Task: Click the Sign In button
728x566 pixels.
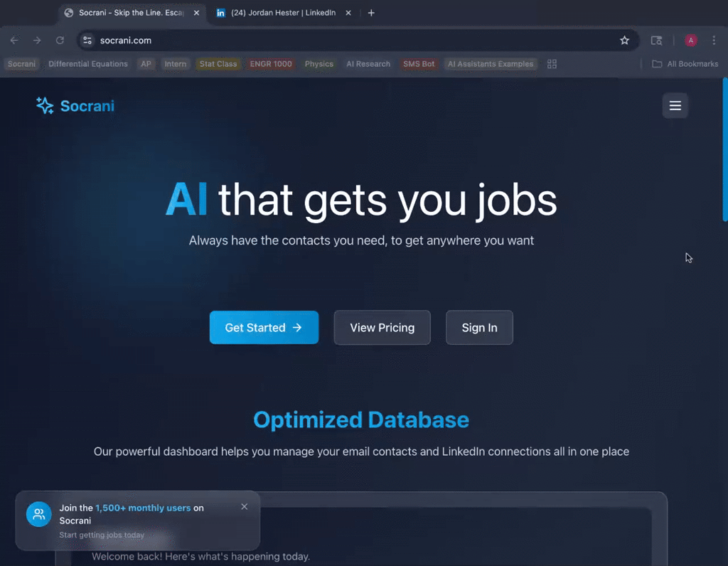Action: pyautogui.click(x=479, y=327)
